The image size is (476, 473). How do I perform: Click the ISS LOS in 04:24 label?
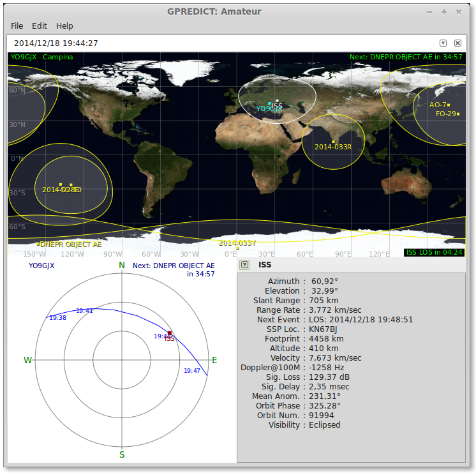click(434, 252)
